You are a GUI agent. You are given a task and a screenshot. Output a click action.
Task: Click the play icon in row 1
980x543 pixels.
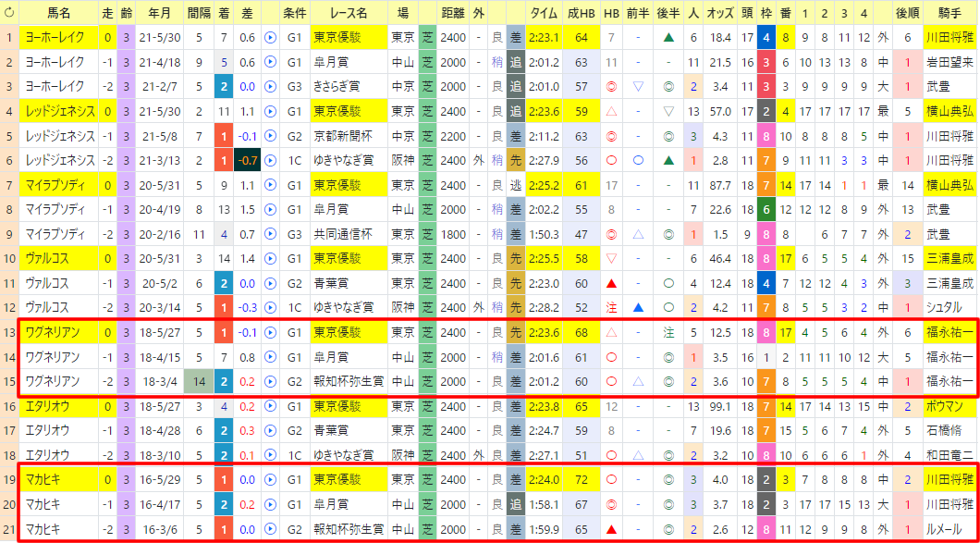270,38
